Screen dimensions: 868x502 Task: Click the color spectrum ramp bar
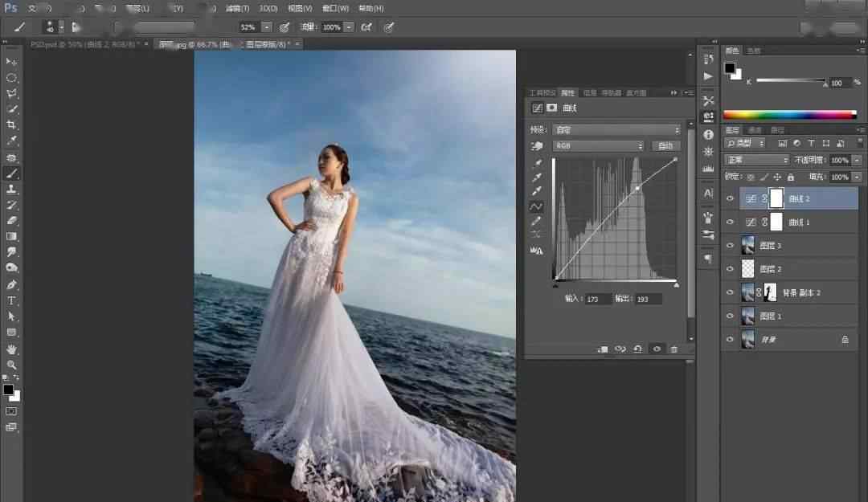pyautogui.click(x=789, y=115)
